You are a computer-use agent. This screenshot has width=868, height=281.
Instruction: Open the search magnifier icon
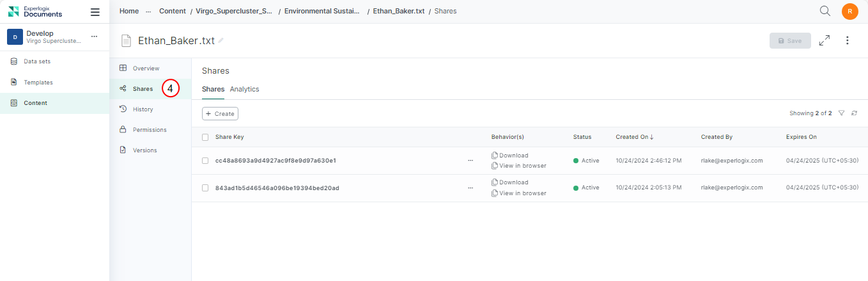tap(825, 11)
